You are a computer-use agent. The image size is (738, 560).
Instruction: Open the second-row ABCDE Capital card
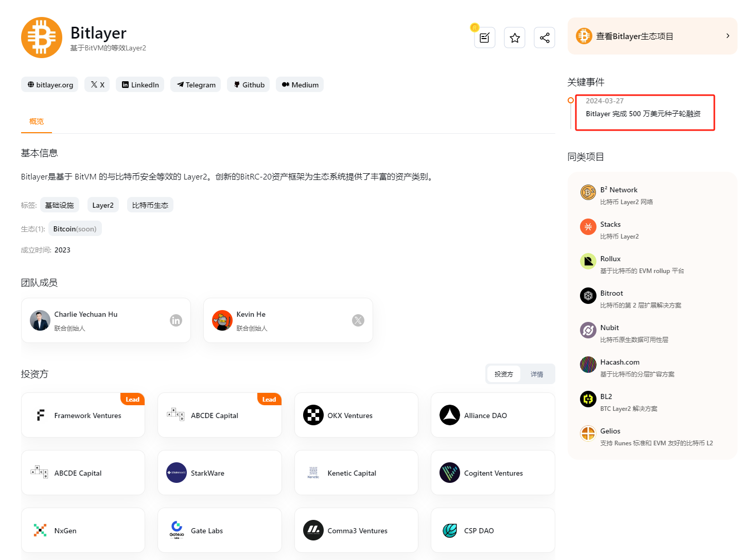83,473
